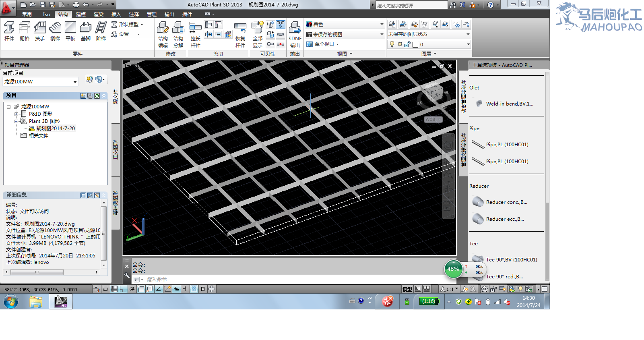Select the 阶梯 ladder tool
644x340 pixels.
tap(101, 31)
